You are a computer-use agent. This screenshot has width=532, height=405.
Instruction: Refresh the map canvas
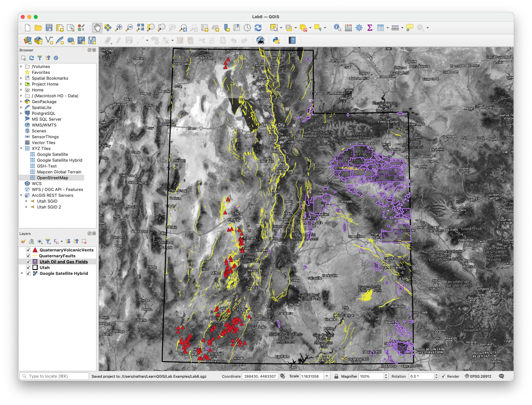coord(258,28)
